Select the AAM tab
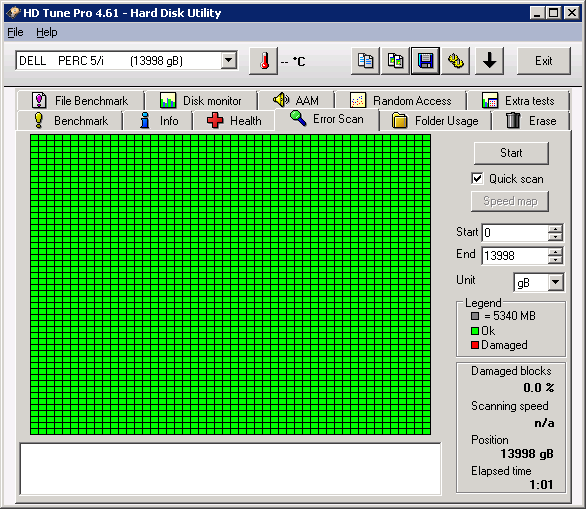Image resolution: width=586 pixels, height=509 pixels. point(296,101)
